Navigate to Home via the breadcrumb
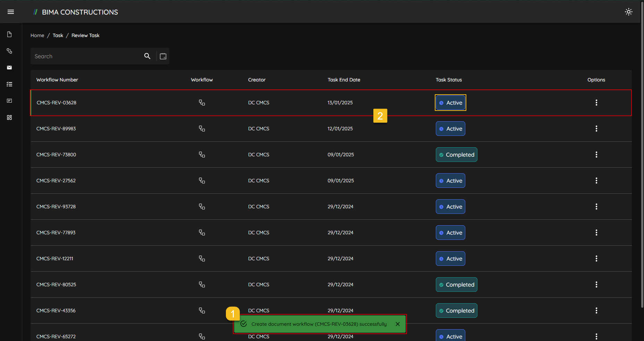644x341 pixels. pyautogui.click(x=37, y=35)
